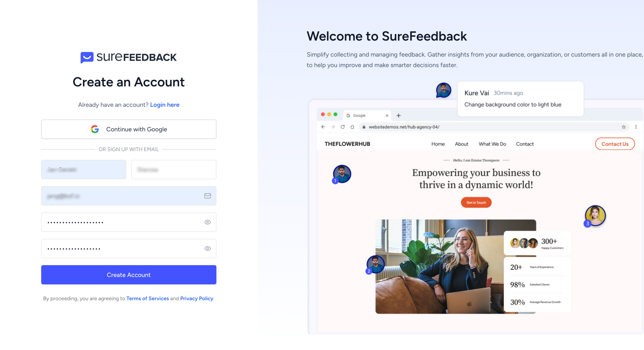Click the first name input field
Image resolution: width=644 pixels, height=350 pixels.
pyautogui.click(x=84, y=169)
